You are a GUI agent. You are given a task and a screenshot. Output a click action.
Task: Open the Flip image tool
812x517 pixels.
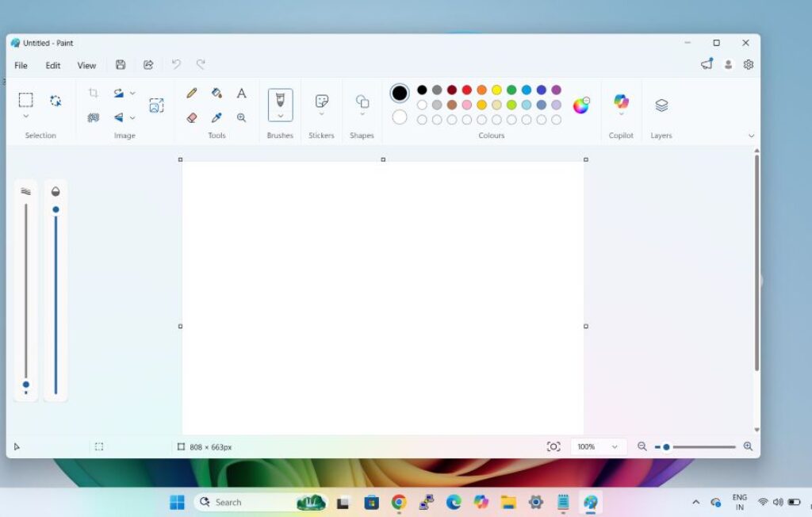pos(119,117)
